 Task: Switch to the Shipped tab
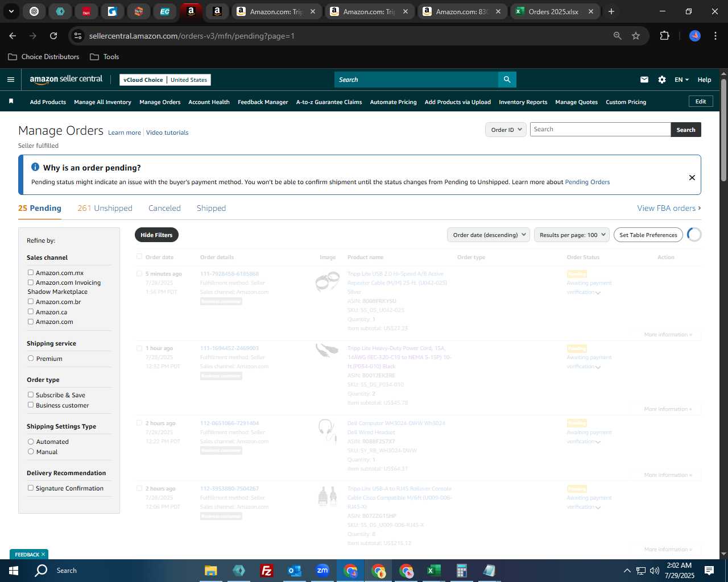pyautogui.click(x=211, y=208)
